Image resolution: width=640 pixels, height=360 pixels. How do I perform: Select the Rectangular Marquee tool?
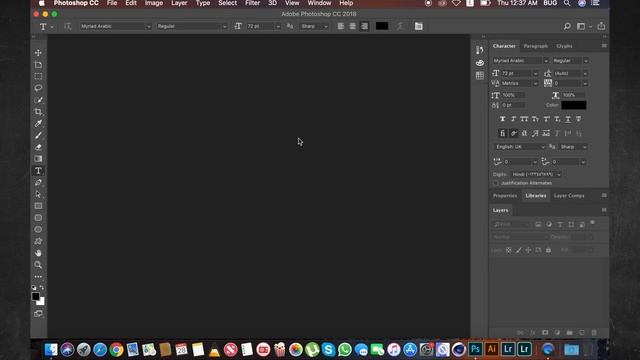click(x=38, y=76)
